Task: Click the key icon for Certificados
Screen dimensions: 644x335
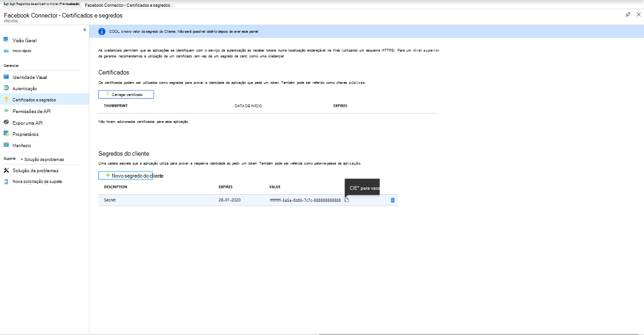Action: click(6, 100)
